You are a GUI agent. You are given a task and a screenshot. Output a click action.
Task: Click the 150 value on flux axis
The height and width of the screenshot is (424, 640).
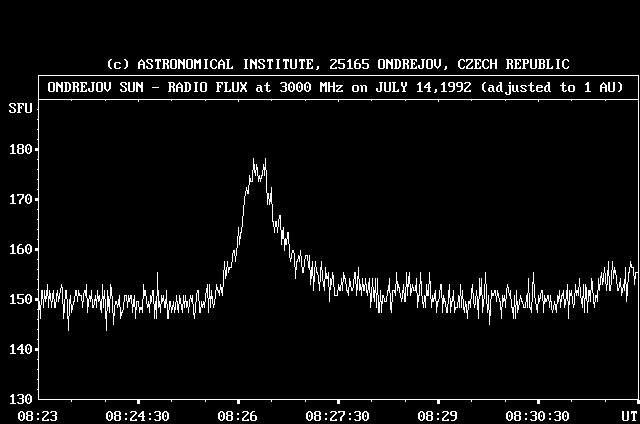coord(20,299)
